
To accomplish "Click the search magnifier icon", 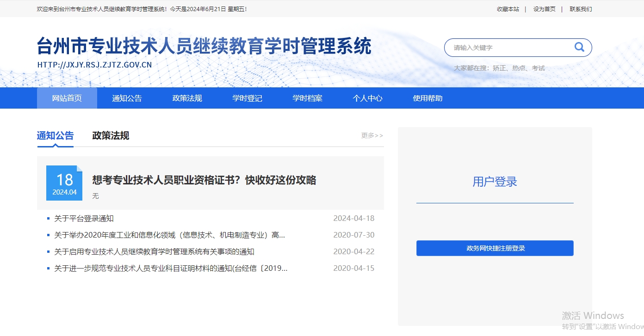I will (x=579, y=47).
